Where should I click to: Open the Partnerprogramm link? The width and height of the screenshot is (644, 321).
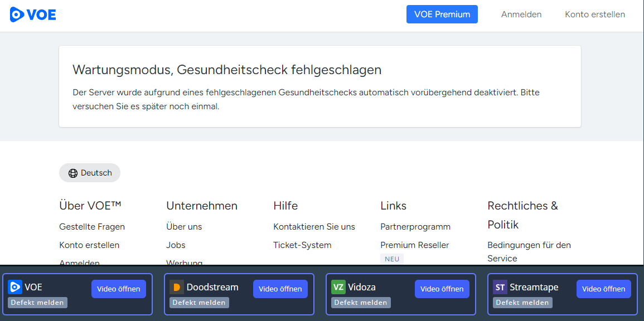tap(415, 227)
